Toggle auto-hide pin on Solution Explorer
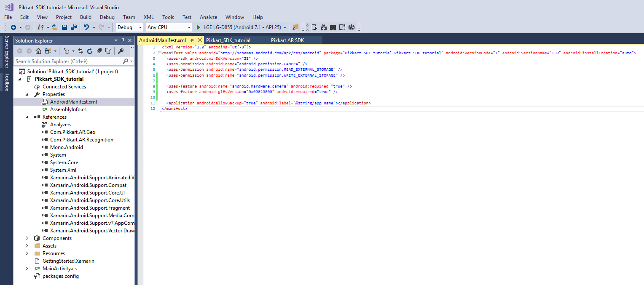Image resolution: width=644 pixels, height=285 pixels. coord(123,40)
